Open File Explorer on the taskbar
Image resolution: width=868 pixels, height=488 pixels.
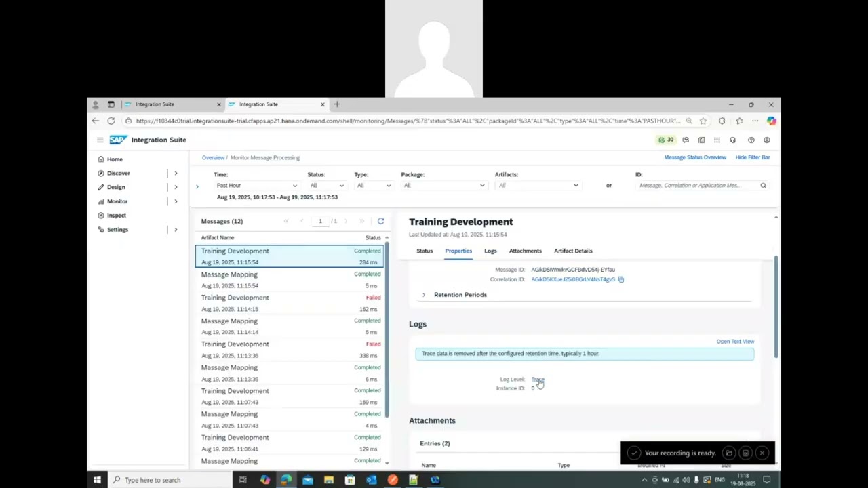click(x=329, y=480)
